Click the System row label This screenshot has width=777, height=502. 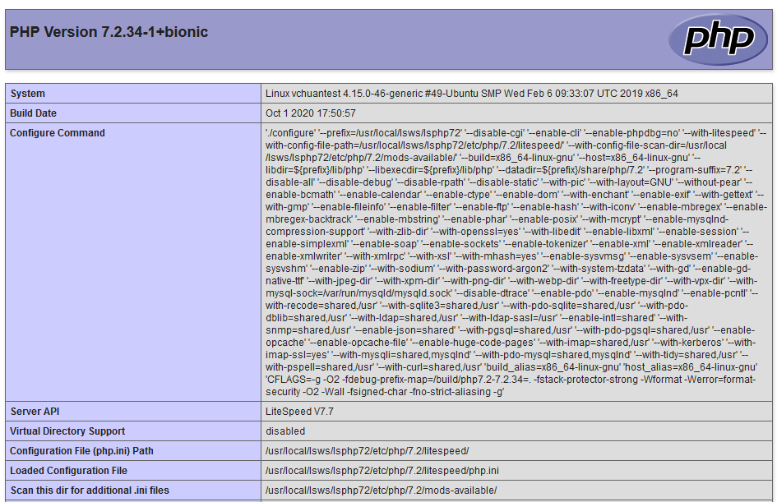pos(28,94)
